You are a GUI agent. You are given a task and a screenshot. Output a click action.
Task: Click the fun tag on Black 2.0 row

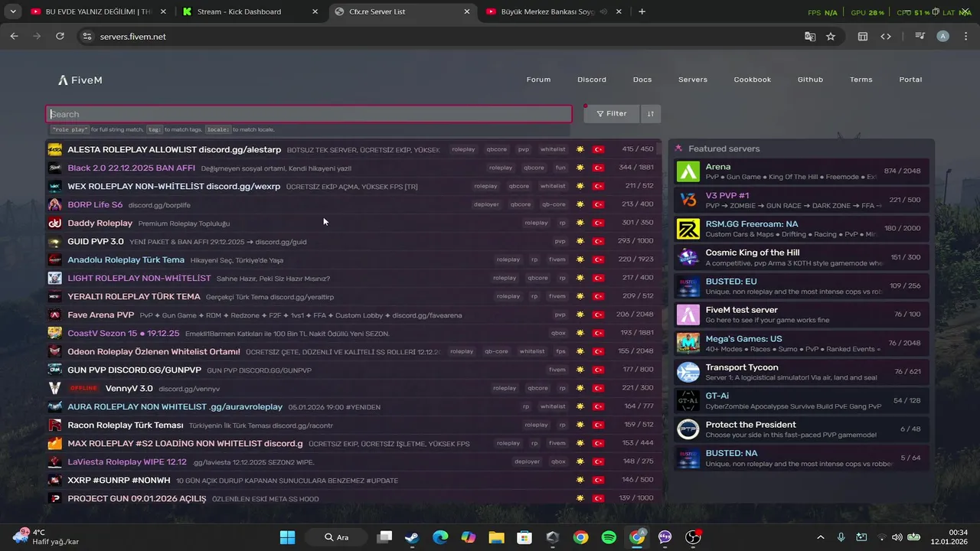560,168
